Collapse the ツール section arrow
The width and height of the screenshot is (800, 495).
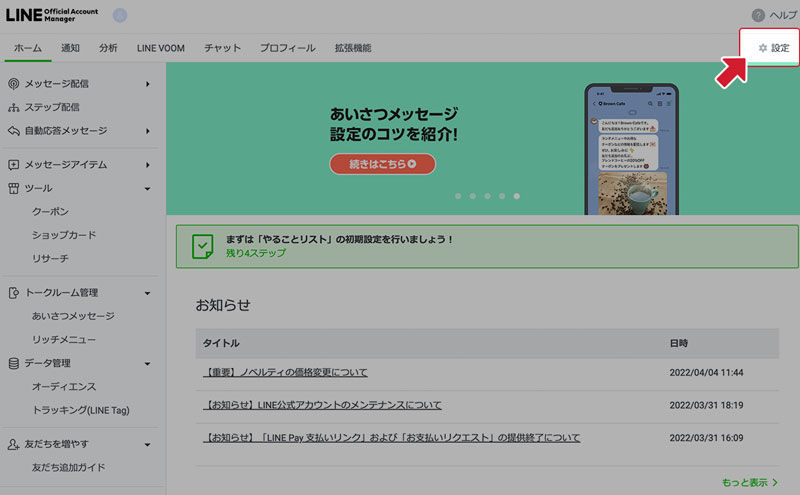click(x=147, y=189)
